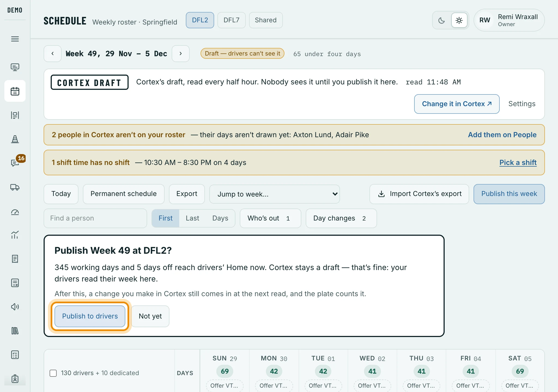This screenshot has width=558, height=392.
Task: Click the 41 count under FRI 04
Action: pyautogui.click(x=471, y=371)
